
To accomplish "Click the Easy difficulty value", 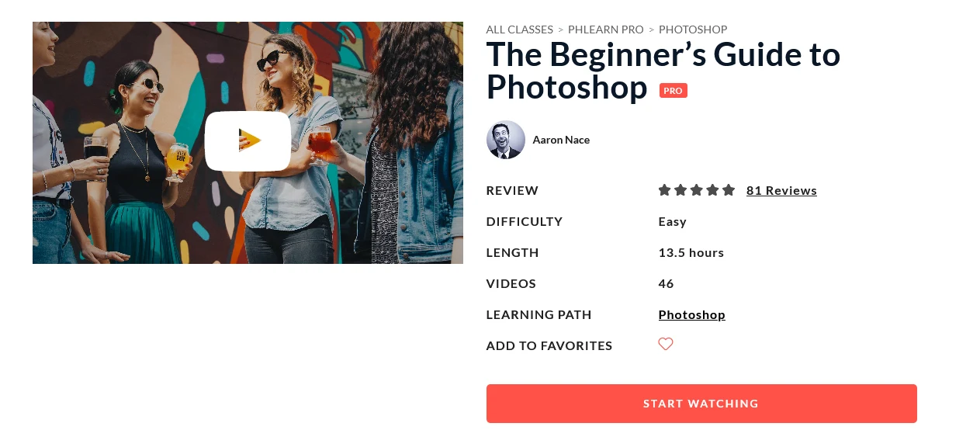I will (673, 221).
